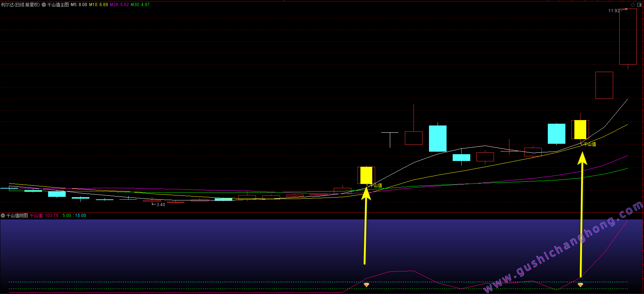Screen dimensions: 644x294
Task: Click the right orange diamond signal marker
Action: click(580, 285)
